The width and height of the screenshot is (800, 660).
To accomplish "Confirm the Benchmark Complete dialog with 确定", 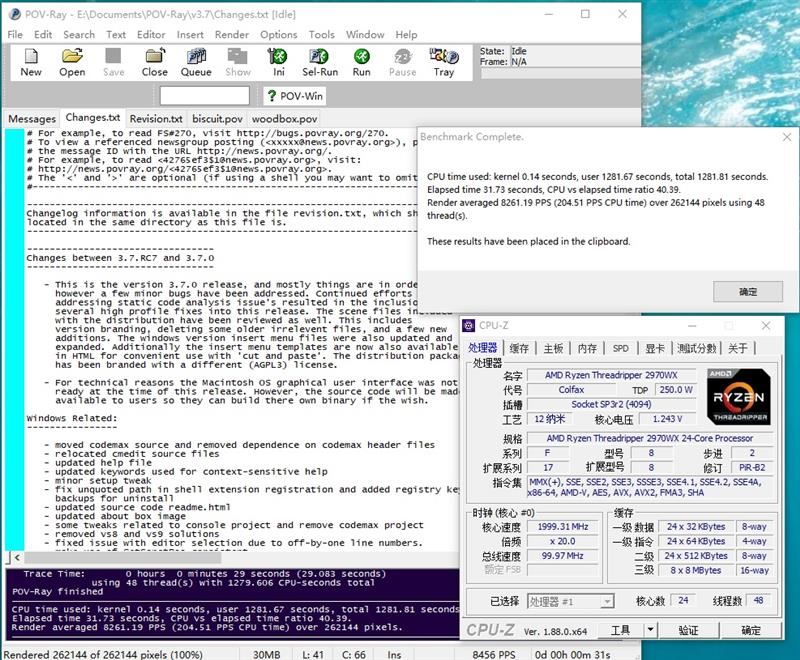I will (747, 292).
